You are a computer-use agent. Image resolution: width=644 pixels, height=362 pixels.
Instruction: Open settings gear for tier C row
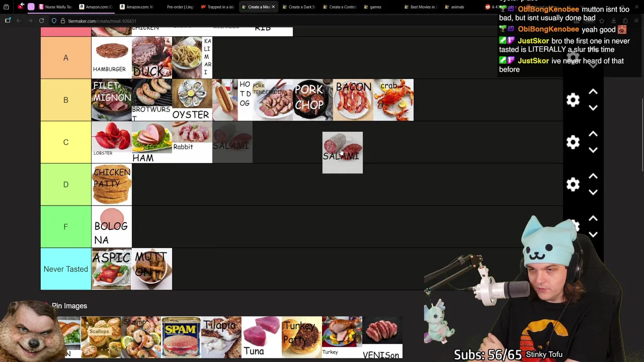coord(573,142)
